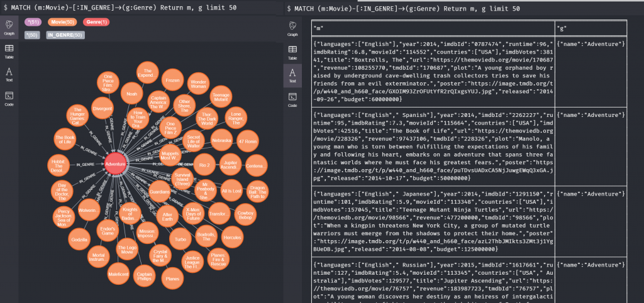This screenshot has width=644, height=303.
Task: Click the Jupiter Ascending JSON record cell
Action: pyautogui.click(x=433, y=280)
